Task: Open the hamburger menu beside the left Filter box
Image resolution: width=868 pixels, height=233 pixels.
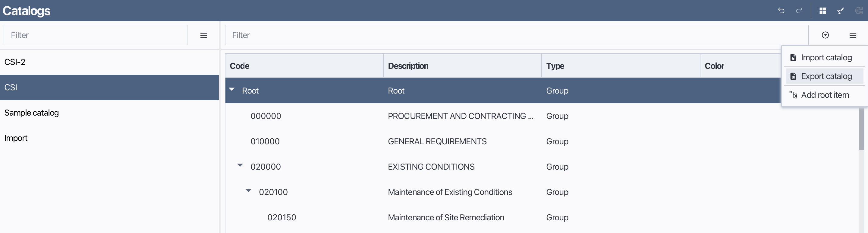Action: click(203, 35)
